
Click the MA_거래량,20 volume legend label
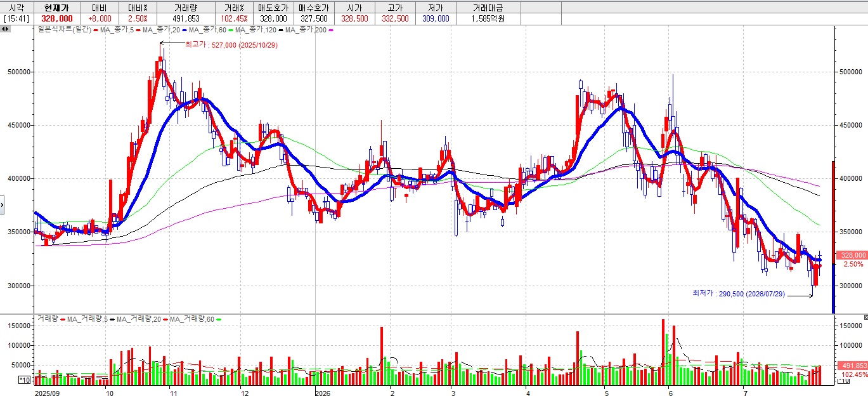click(x=138, y=319)
